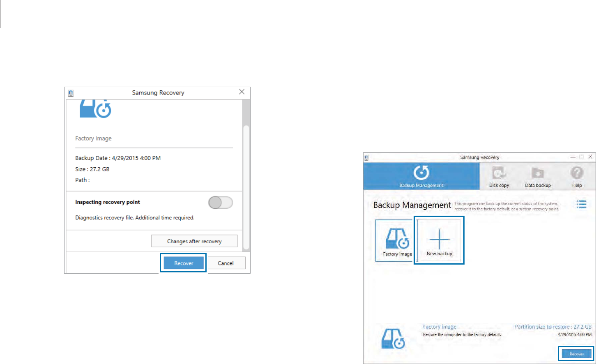Click the blue "Factory image" heading above the description
The width and height of the screenshot is (596, 364).
pos(440,327)
